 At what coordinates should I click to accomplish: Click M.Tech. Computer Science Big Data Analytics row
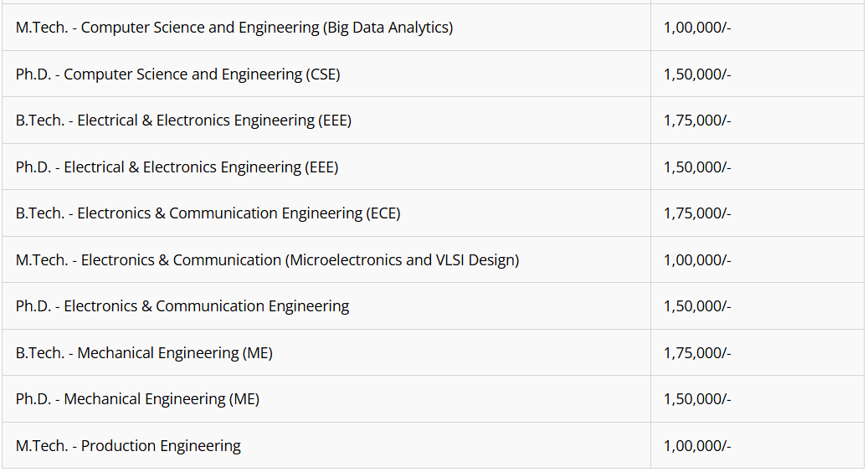coord(234,28)
